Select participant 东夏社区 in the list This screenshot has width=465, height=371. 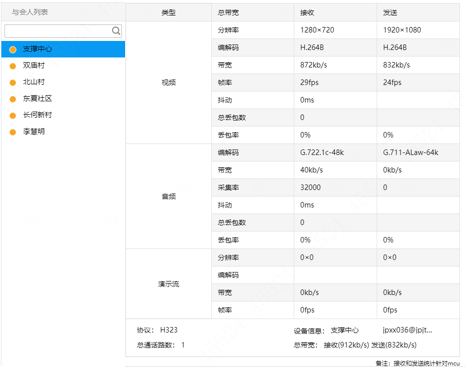point(63,99)
